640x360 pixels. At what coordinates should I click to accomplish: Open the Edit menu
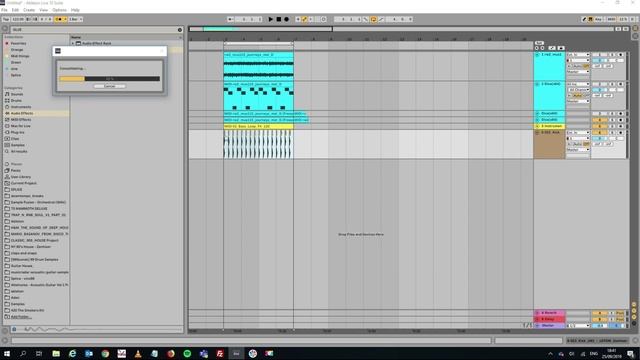15,10
